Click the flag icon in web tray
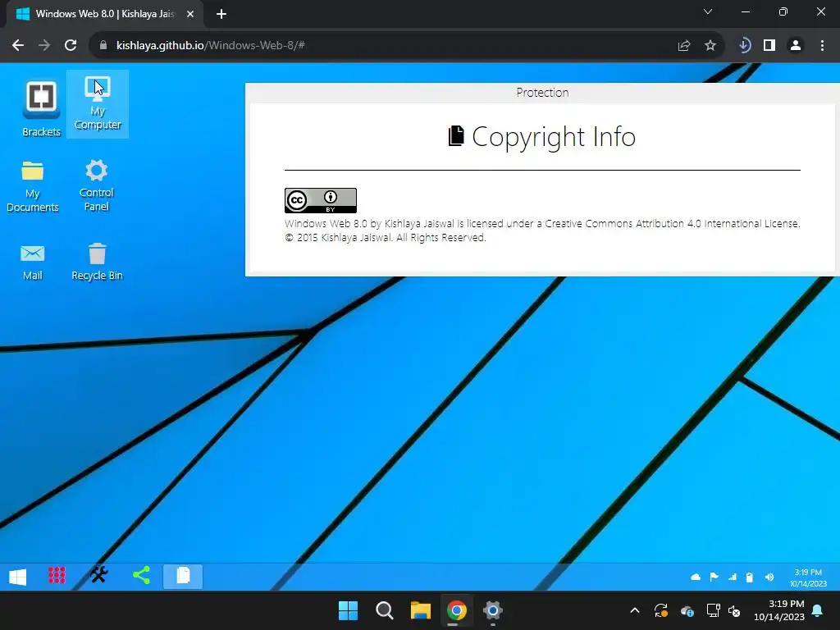This screenshot has height=630, width=840. click(x=714, y=577)
